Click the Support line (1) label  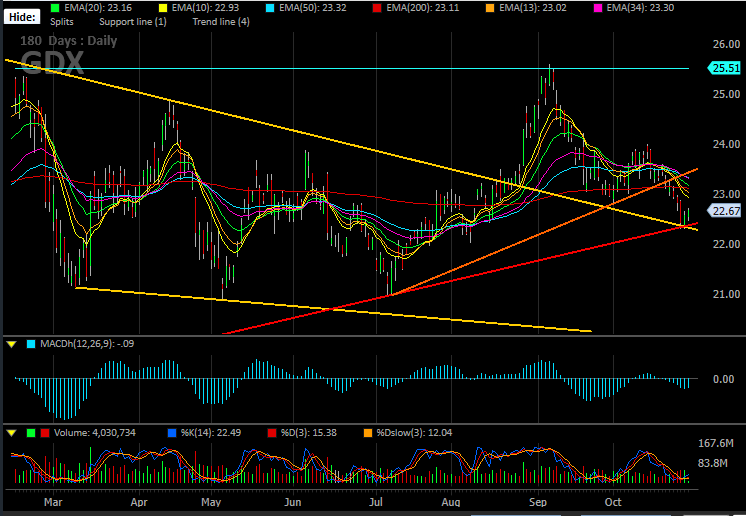(x=133, y=22)
